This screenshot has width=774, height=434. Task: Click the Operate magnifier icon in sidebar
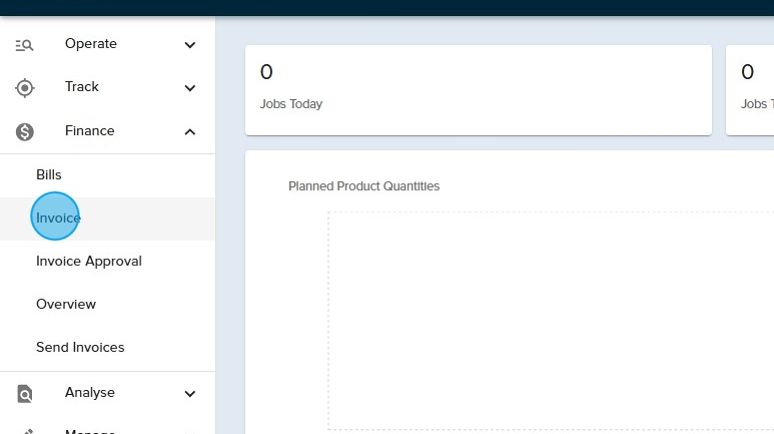pos(25,44)
